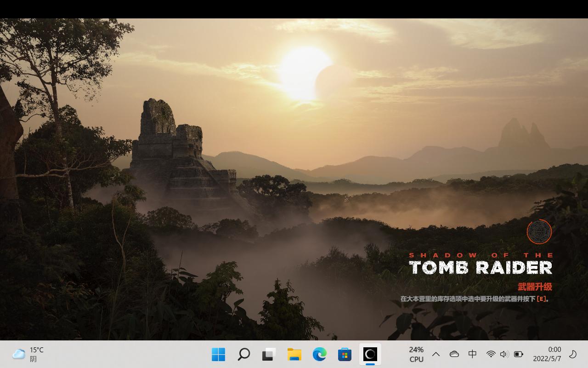Click the Tomb Raider title logo
Screen dimensions: 588x368
pyautogui.click(x=481, y=267)
